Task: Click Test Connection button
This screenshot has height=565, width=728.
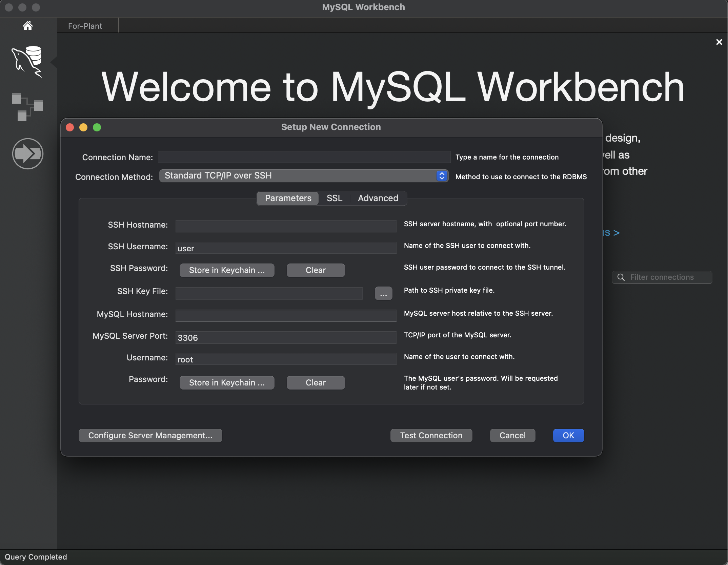Action: point(431,436)
